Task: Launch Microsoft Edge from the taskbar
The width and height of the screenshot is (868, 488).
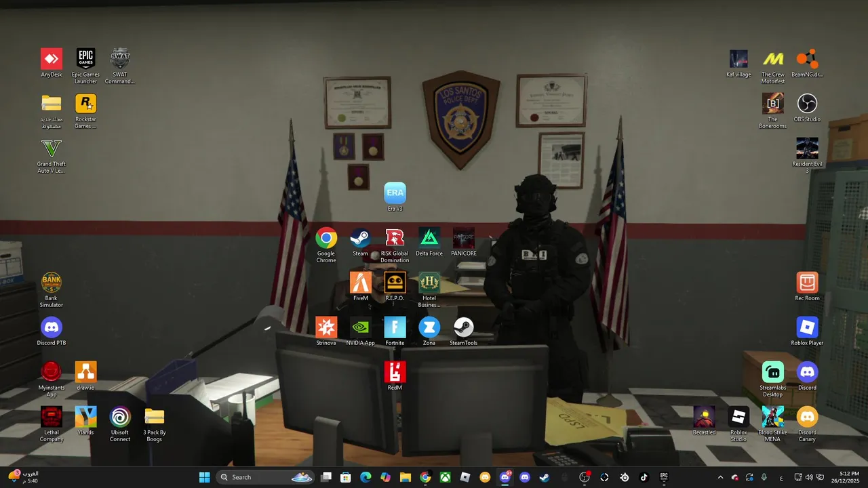Action: coord(366,477)
